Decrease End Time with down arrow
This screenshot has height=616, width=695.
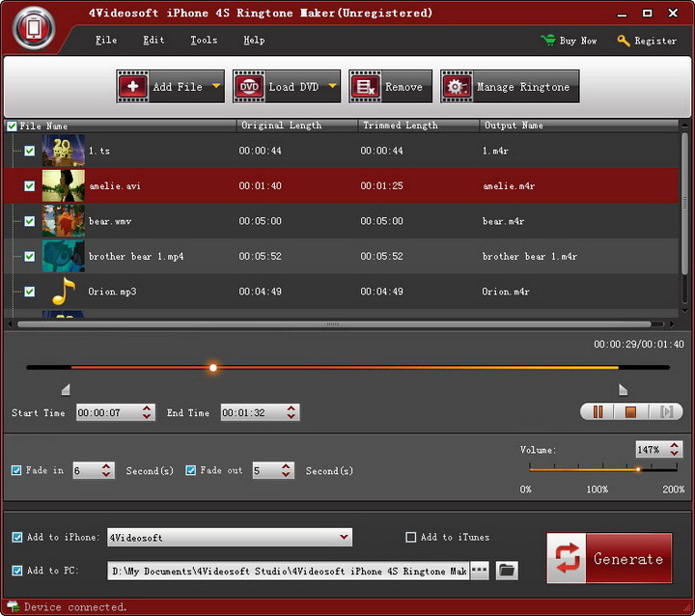coord(291,416)
